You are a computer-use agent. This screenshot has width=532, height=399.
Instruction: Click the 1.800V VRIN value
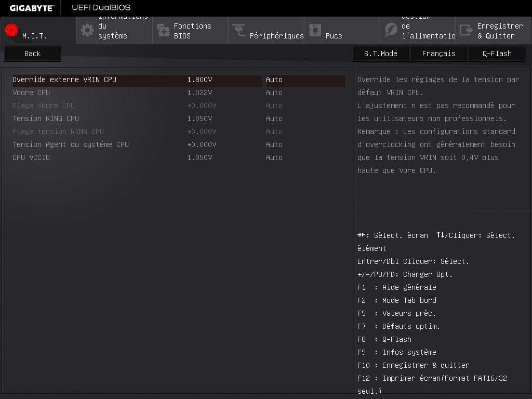coord(200,79)
